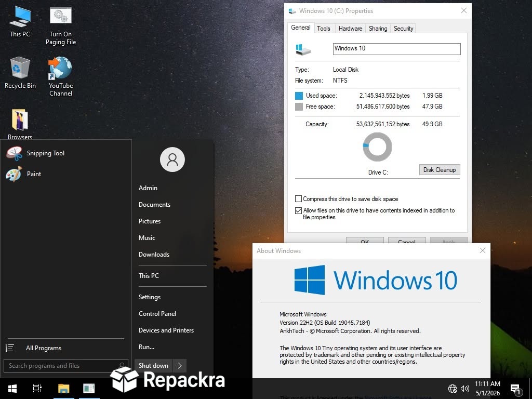The height and width of the screenshot is (399, 532).
Task: Switch to the Sharing tab
Action: [378, 29]
